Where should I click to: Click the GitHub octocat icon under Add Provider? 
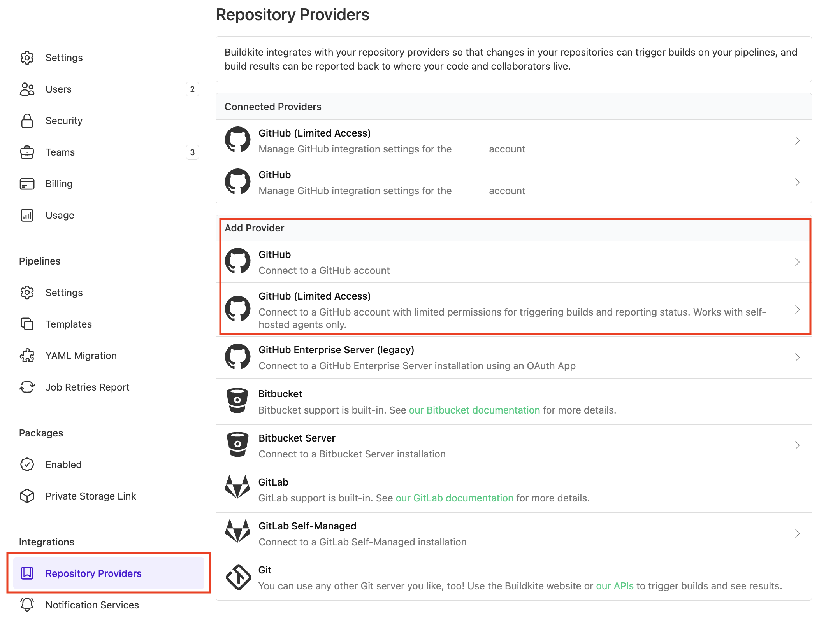(x=238, y=261)
